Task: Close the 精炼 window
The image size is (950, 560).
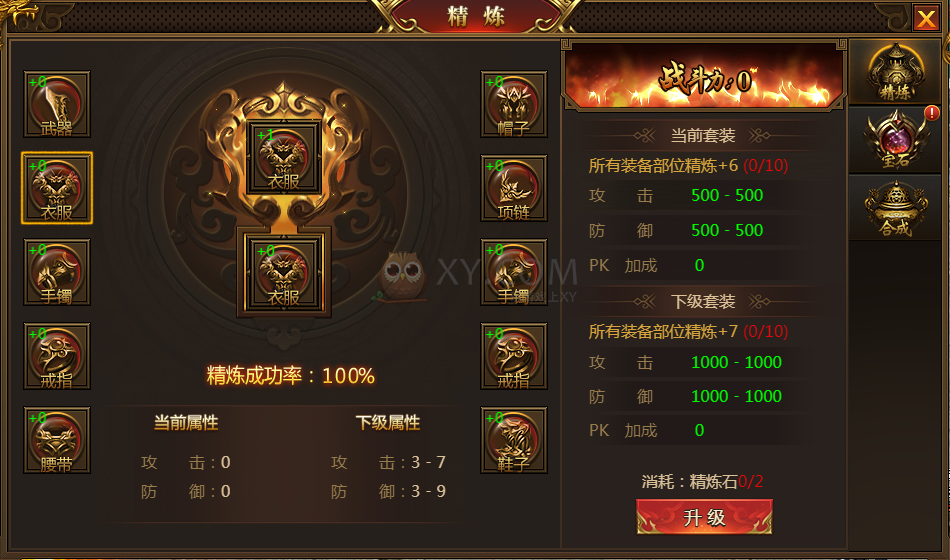Action: (x=926, y=18)
